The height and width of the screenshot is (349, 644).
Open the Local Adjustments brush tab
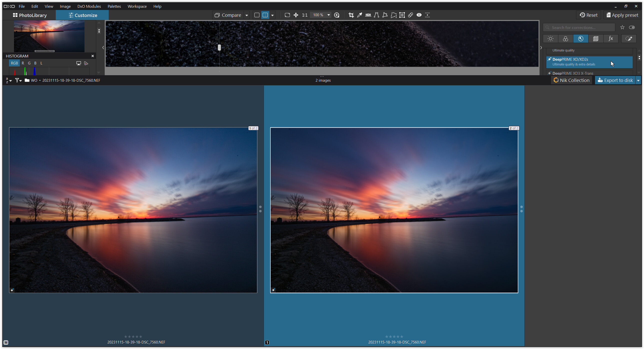click(x=629, y=39)
